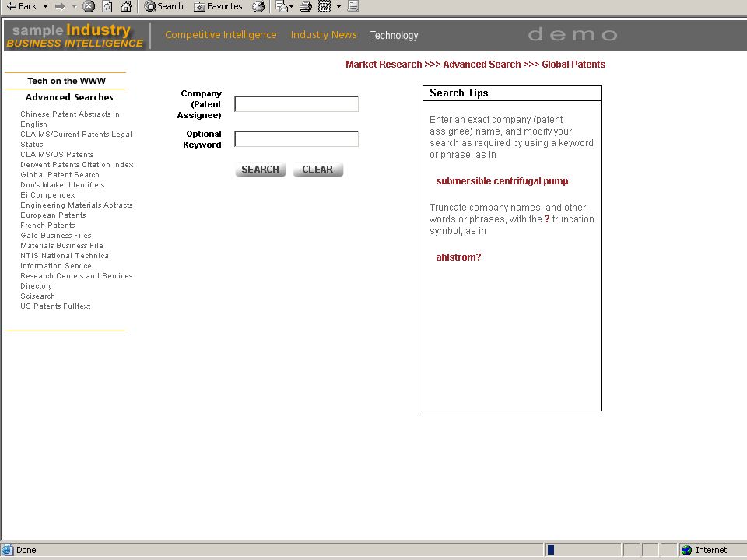Image resolution: width=747 pixels, height=560 pixels.
Task: Open Dun's Market Identifiers link
Action: click(62, 185)
